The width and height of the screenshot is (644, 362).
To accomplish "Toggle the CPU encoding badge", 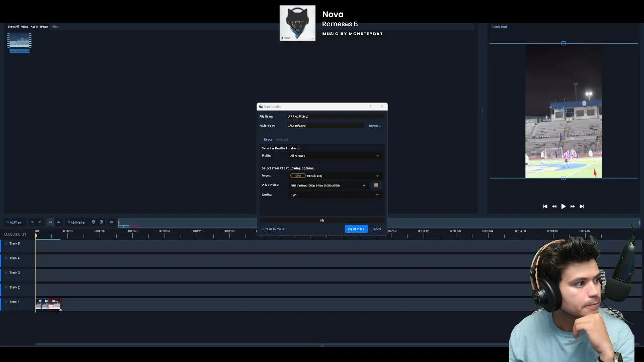I will (x=298, y=175).
